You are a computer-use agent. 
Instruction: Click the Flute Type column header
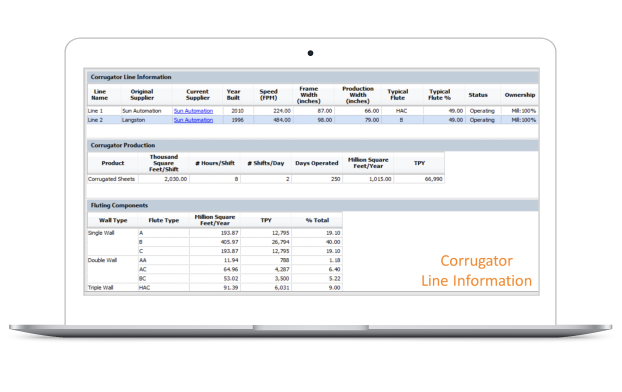[163, 220]
